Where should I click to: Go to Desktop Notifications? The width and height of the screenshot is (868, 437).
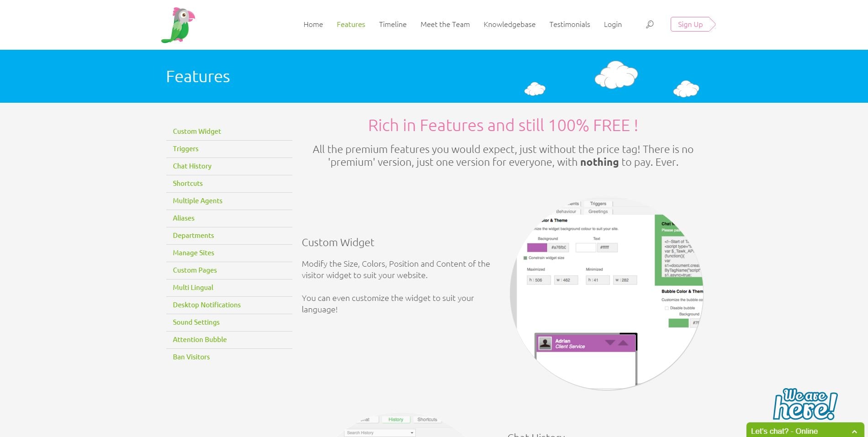pyautogui.click(x=206, y=305)
